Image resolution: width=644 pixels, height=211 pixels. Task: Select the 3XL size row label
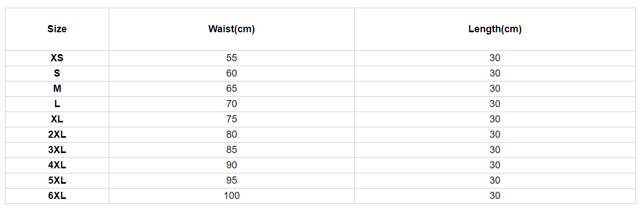coord(57,150)
